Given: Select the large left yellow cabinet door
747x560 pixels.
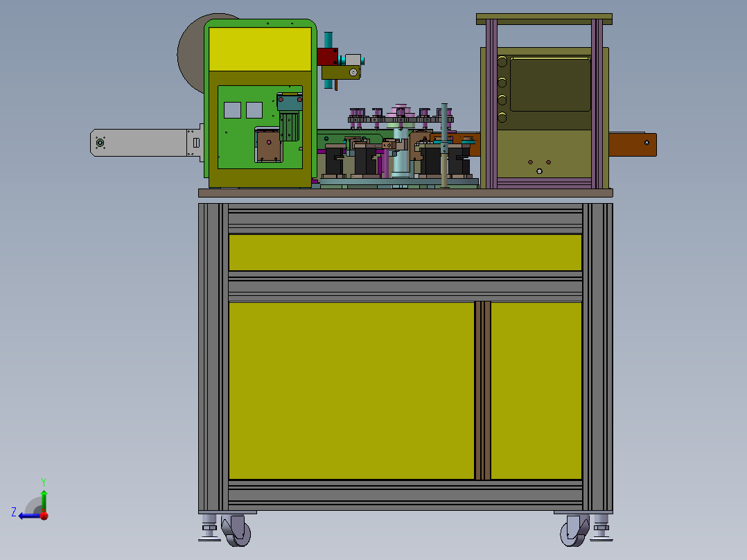Looking at the screenshot, I should 351,390.
